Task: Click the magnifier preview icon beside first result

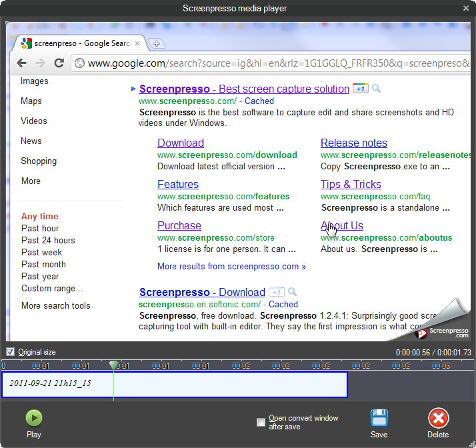Action: (377, 89)
